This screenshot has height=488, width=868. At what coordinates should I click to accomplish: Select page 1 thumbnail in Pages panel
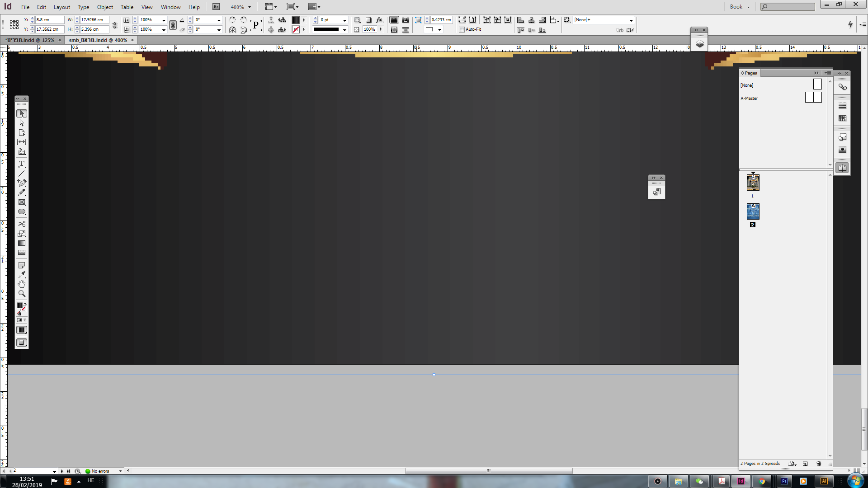pos(753,183)
